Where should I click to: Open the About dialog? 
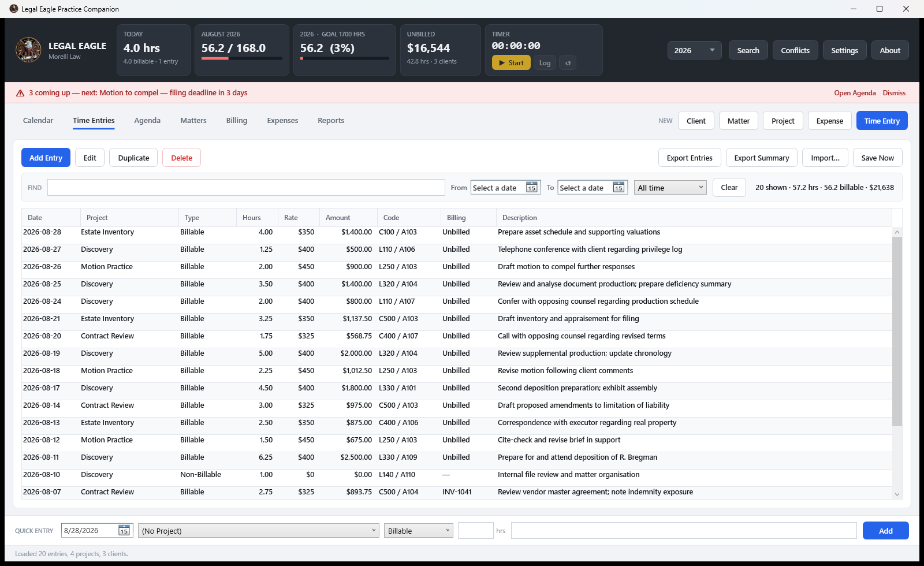890,50
